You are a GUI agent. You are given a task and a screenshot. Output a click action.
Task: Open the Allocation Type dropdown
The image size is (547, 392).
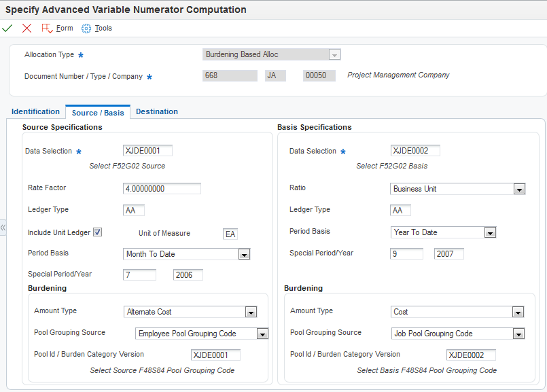pos(334,54)
